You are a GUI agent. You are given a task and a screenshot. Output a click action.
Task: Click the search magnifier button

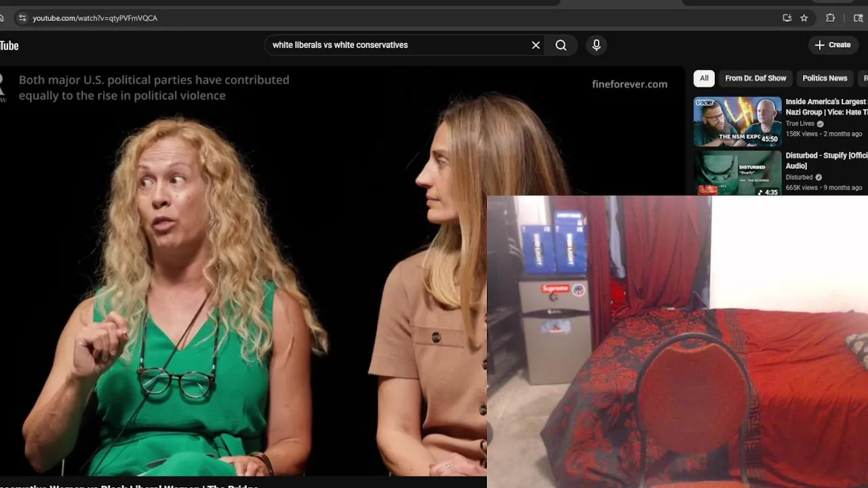click(561, 45)
